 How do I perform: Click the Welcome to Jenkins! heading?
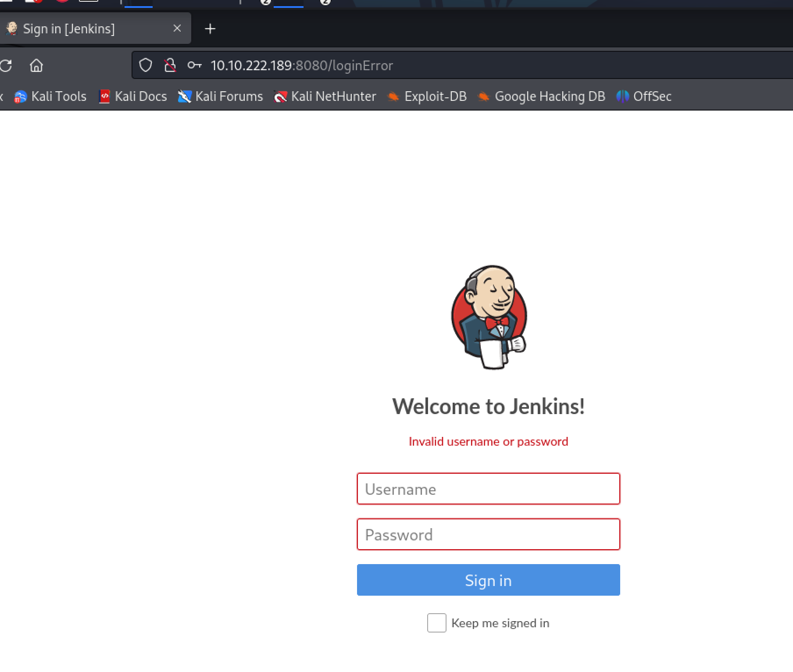tap(488, 406)
